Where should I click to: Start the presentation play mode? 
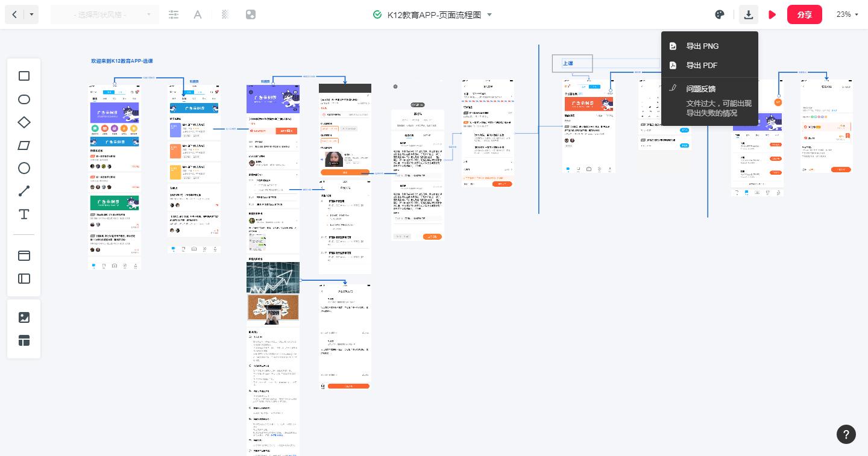pyautogui.click(x=772, y=14)
